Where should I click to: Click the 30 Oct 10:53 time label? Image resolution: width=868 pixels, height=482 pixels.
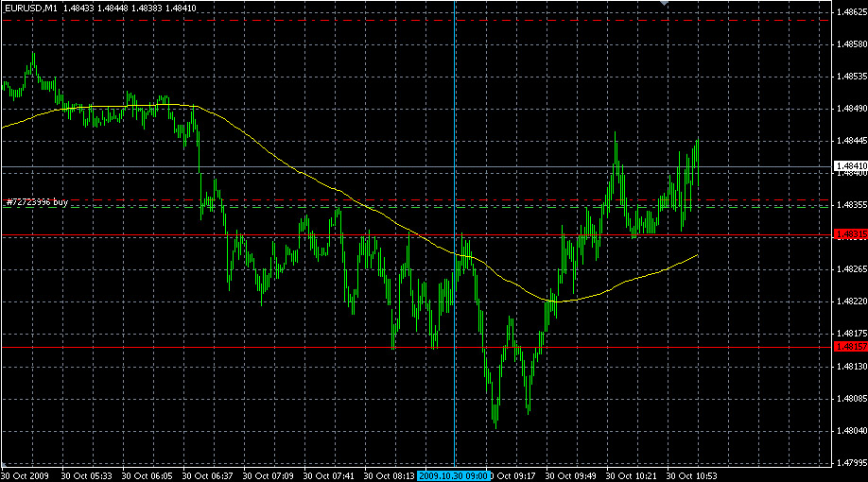(x=694, y=475)
